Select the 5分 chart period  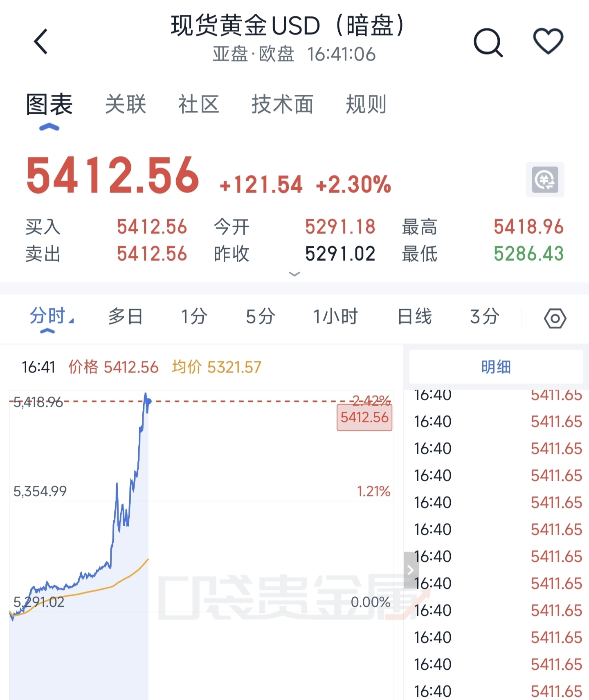[x=260, y=317]
